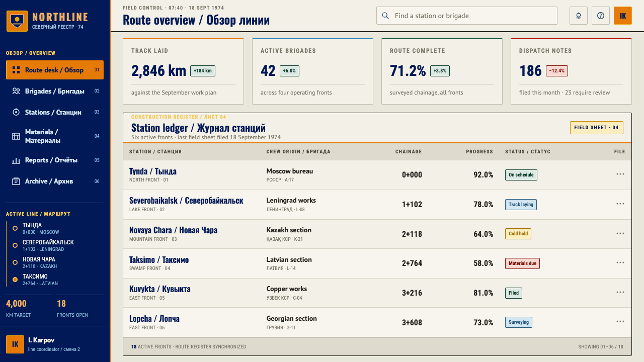Click the Materials due status badge

[x=522, y=263]
